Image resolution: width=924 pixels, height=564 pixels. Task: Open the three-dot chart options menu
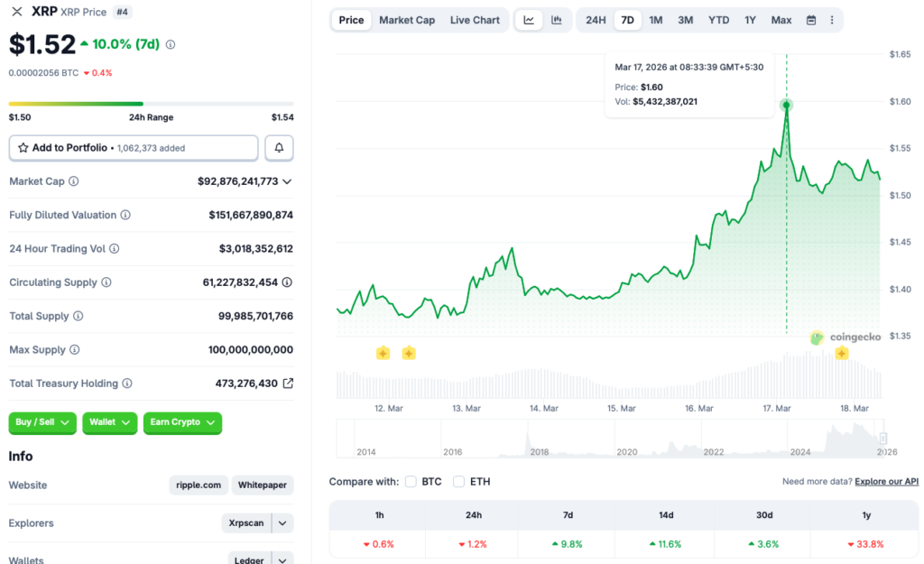click(831, 19)
